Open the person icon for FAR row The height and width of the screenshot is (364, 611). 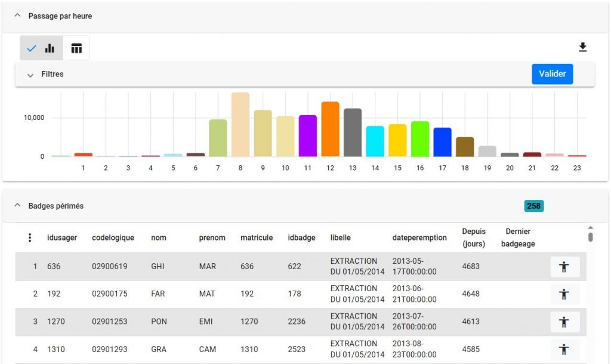(x=564, y=294)
